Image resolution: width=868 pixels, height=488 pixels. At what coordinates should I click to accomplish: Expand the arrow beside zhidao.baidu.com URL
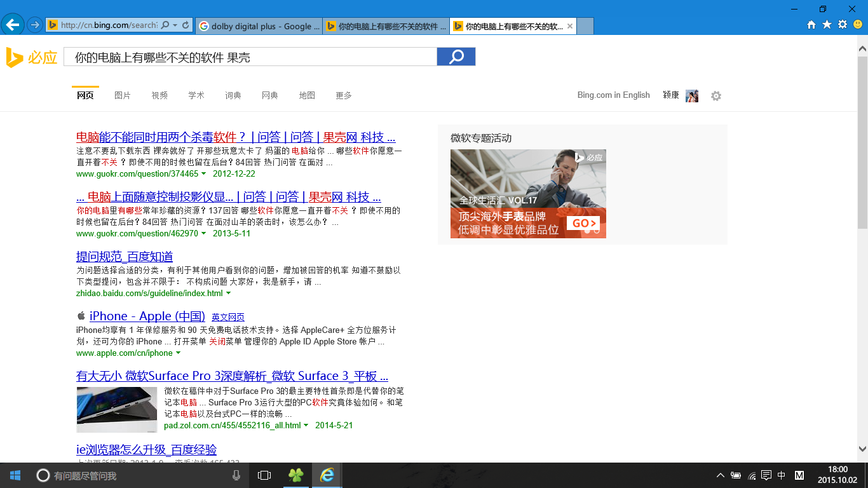tap(229, 294)
